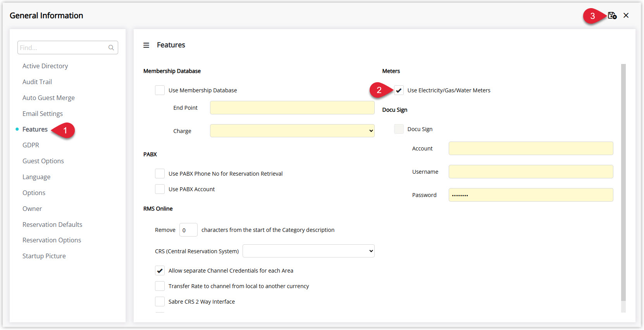Select Language in sidebar

36,177
